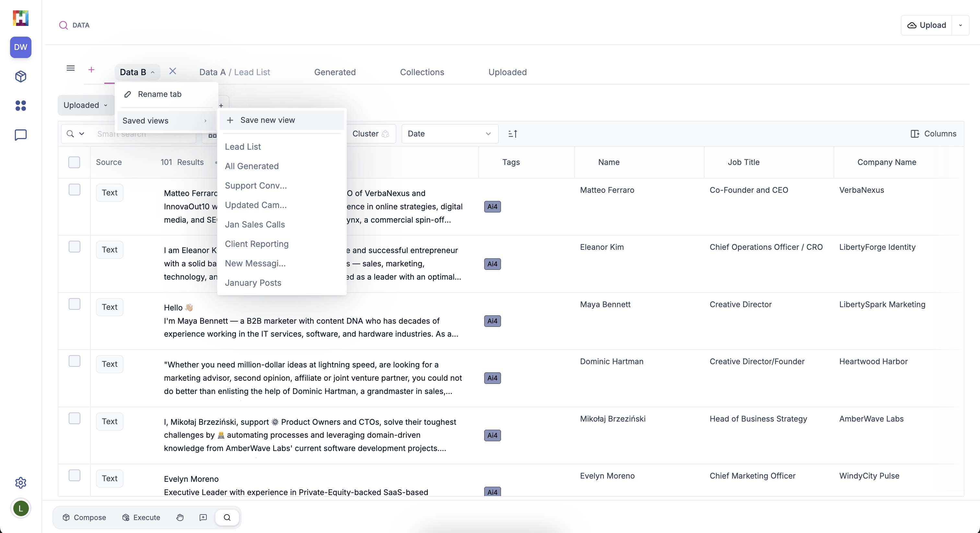Select the Execute tool in bottom toolbar
Image resolution: width=980 pixels, height=533 pixels.
(x=141, y=517)
